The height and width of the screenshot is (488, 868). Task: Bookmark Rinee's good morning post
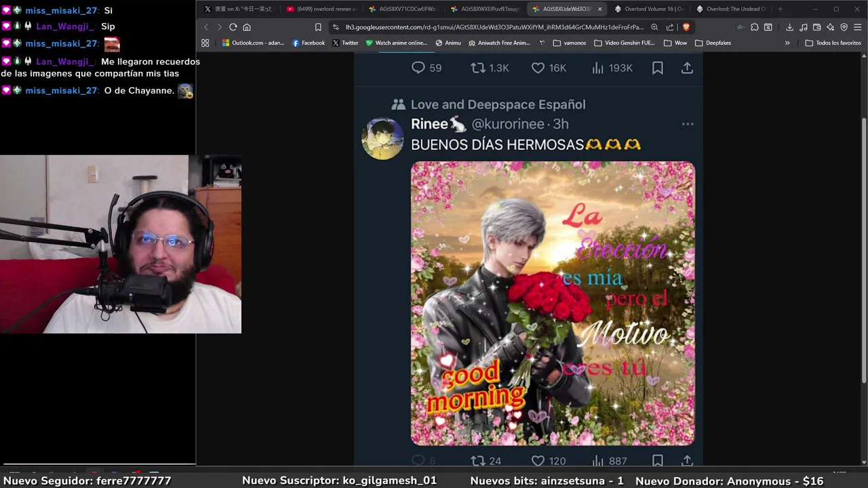coord(657,461)
